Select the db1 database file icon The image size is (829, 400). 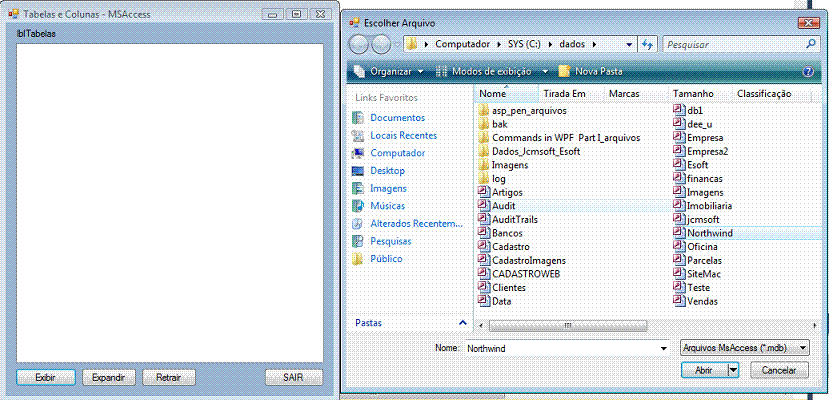click(679, 109)
